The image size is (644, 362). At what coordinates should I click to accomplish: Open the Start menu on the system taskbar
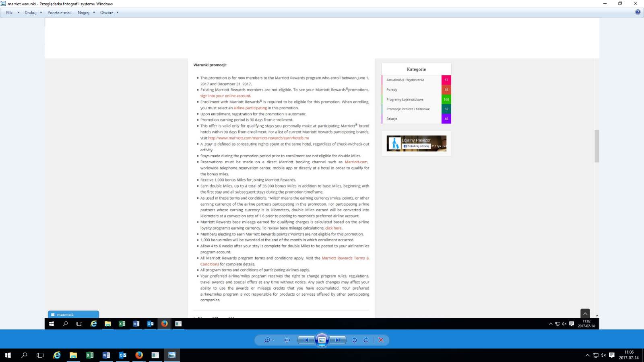(8, 355)
